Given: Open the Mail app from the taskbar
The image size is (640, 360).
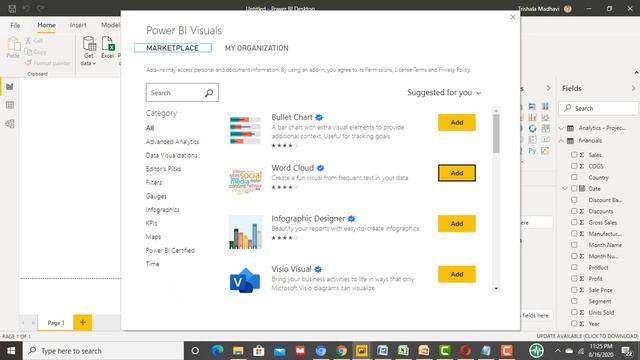Looking at the screenshot, I should point(280,351).
